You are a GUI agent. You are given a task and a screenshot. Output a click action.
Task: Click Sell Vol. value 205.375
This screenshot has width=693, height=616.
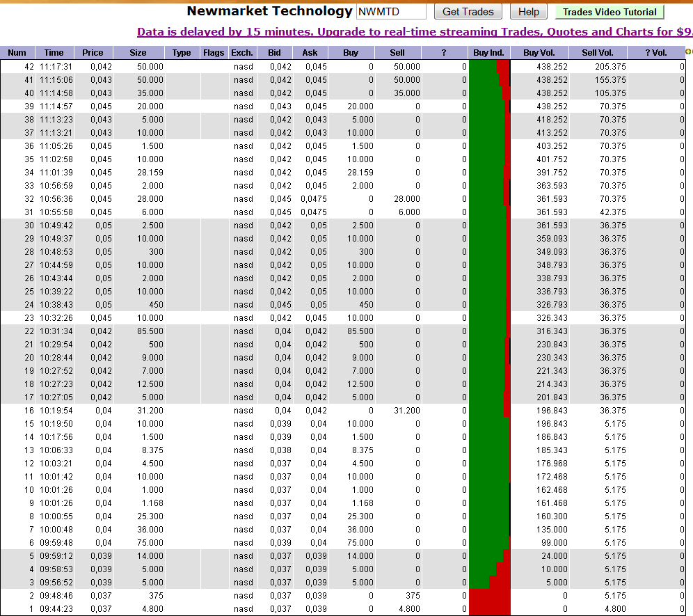610,67
